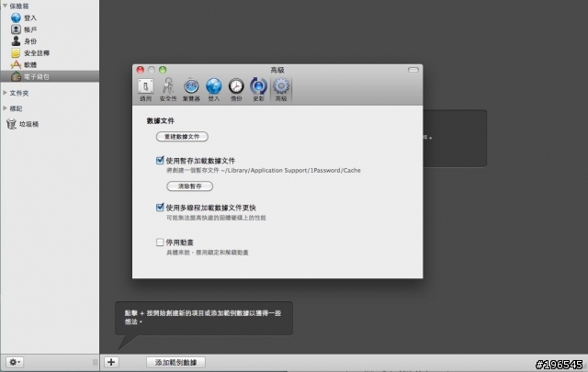This screenshot has width=588, height=372.
Task: Click the cache path text under 使用暫存加載數據文件
Action: pyautogui.click(x=264, y=170)
